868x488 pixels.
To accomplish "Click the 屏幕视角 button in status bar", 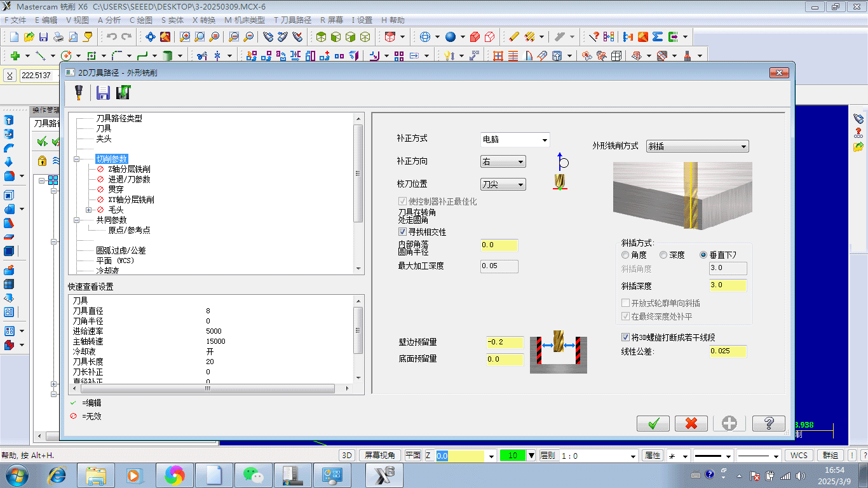I will (x=380, y=456).
